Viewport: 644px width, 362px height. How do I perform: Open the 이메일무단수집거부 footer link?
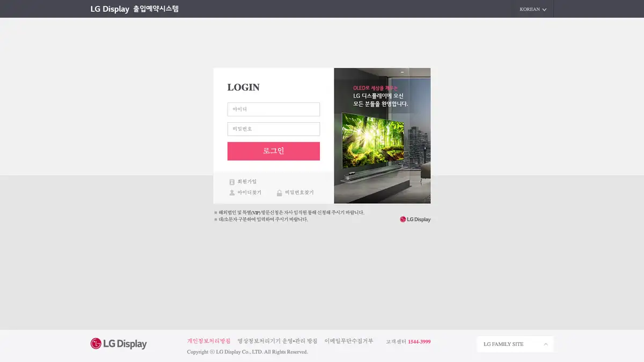point(348,341)
